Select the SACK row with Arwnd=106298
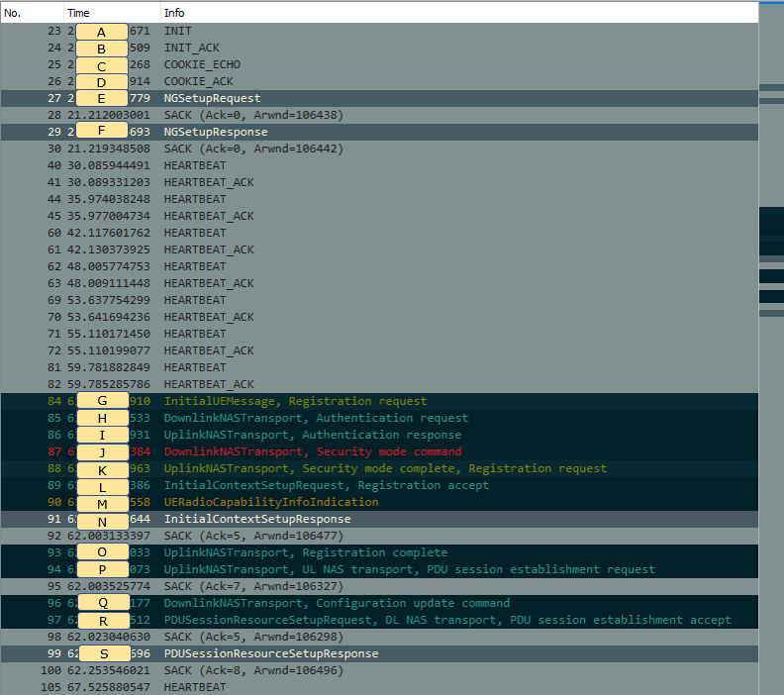The width and height of the screenshot is (784, 695). (379, 637)
